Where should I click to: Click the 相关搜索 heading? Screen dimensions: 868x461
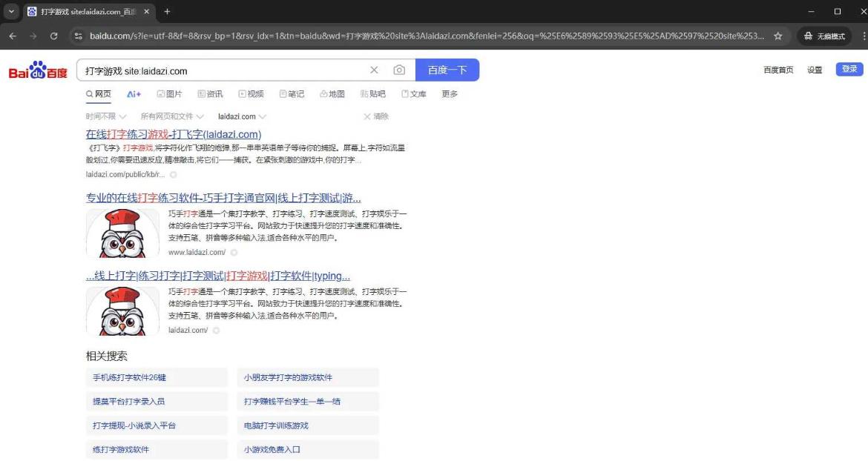[x=106, y=356]
